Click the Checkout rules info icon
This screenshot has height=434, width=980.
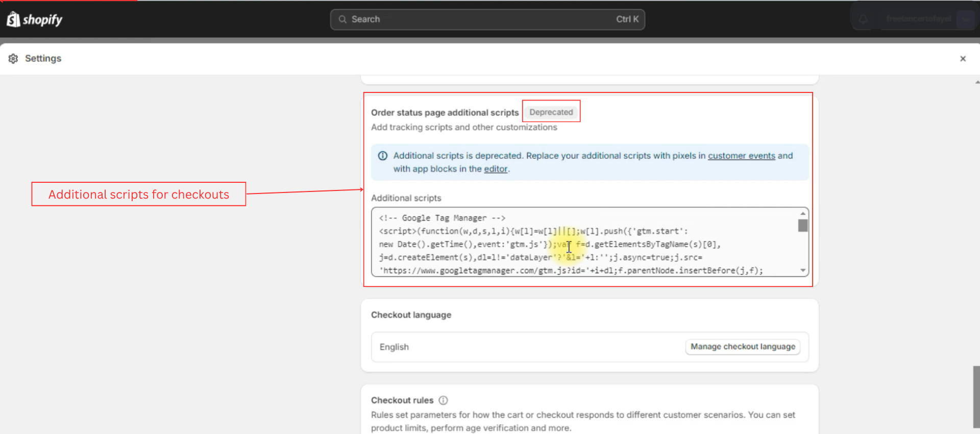click(x=443, y=400)
